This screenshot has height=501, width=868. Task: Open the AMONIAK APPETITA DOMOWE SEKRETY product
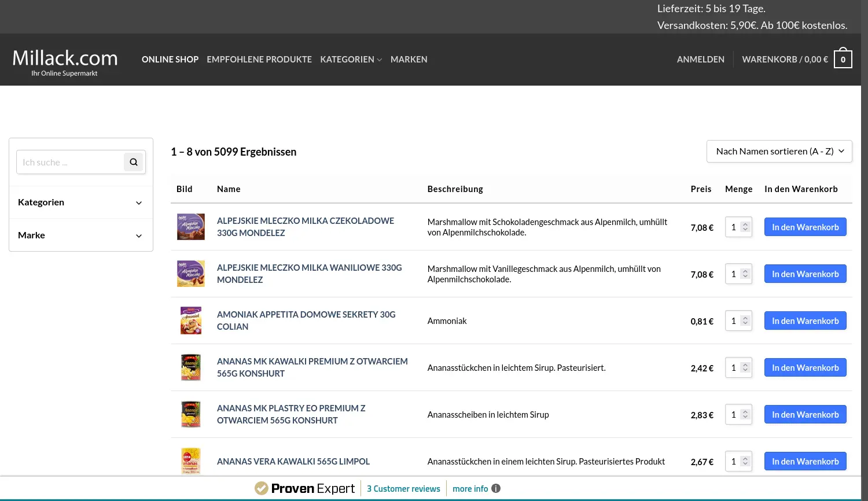306,320
